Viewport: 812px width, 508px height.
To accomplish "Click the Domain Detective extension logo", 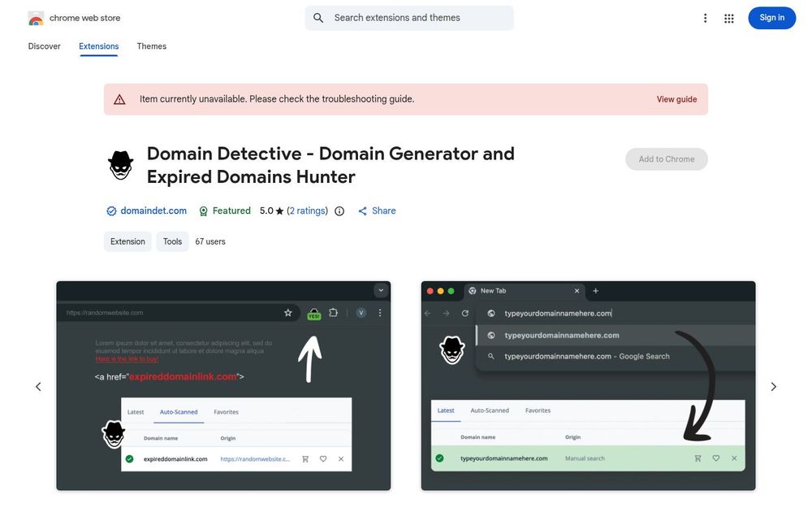I will (121, 165).
